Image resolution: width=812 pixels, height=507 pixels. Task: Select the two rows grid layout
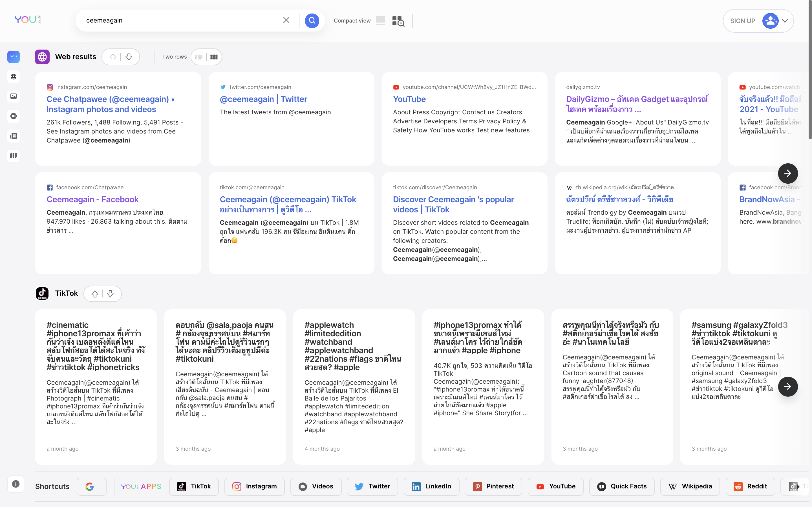pos(214,57)
